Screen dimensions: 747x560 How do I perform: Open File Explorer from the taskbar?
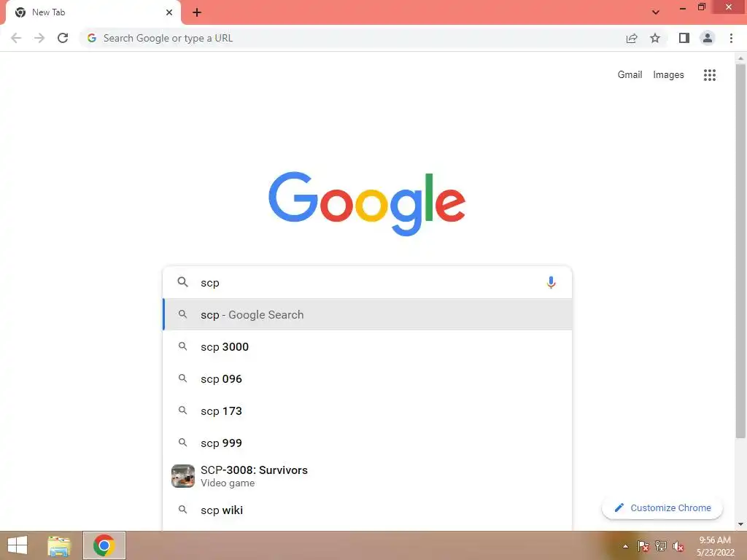click(x=59, y=545)
